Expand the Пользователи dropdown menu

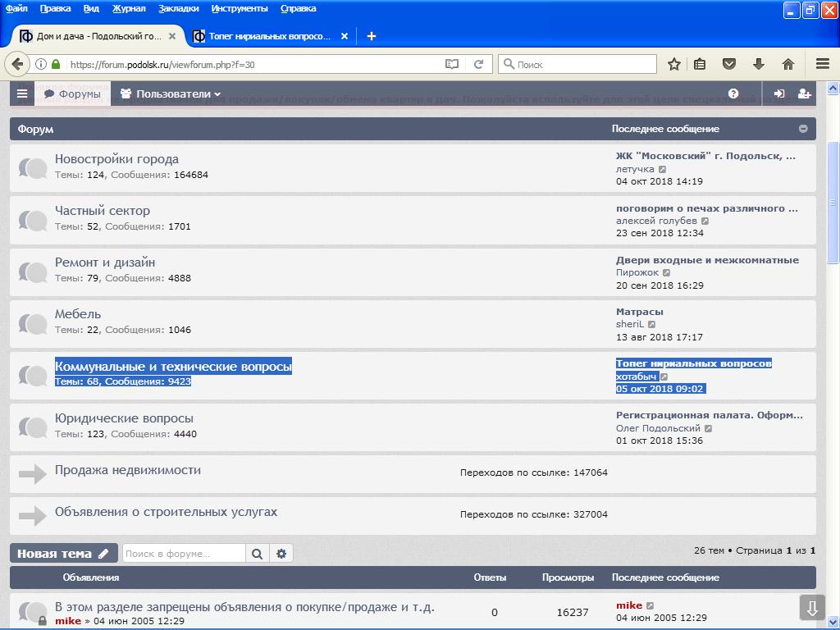coord(171,94)
